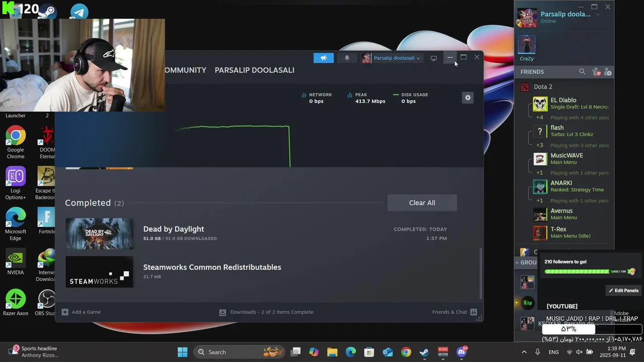Select Steamworks Common Redistributables title

pyautogui.click(x=212, y=267)
